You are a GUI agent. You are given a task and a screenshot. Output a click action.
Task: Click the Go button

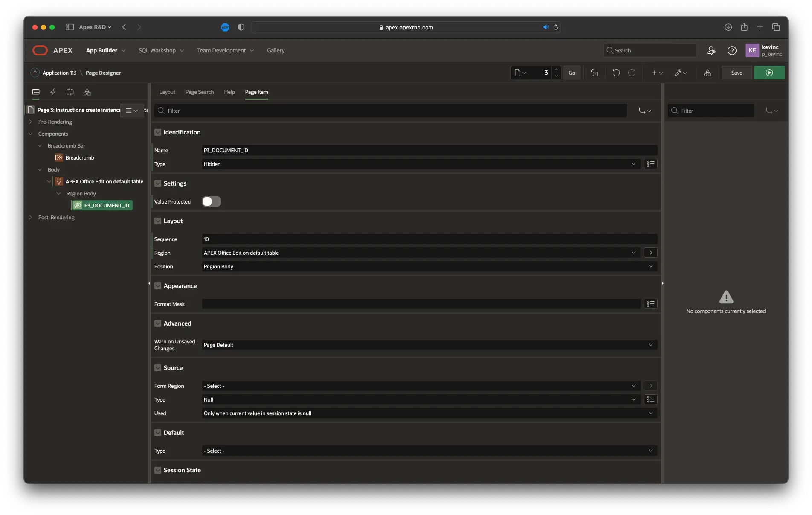572,73
